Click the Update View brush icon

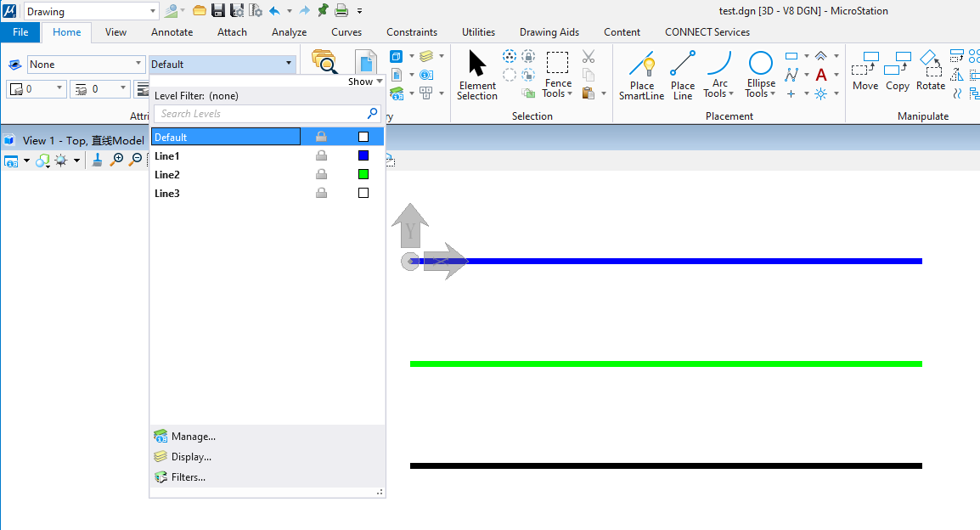98,161
